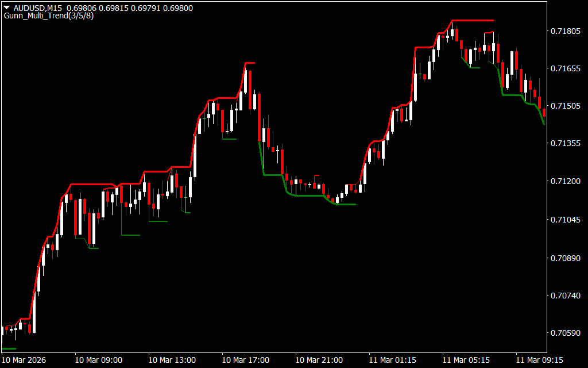Click the 11 Mar 01:15 time label
Image resolution: width=588 pixels, height=368 pixels.
point(392,360)
